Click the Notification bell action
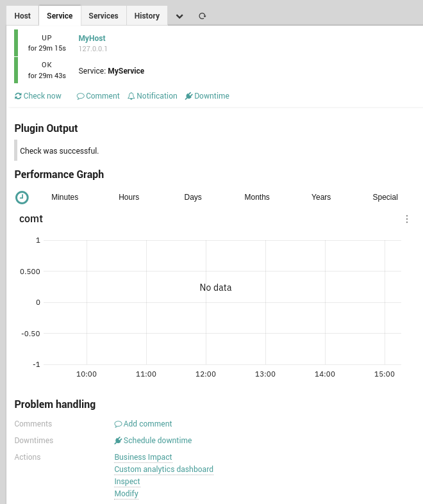The height and width of the screenshot is (504, 423). (x=152, y=96)
